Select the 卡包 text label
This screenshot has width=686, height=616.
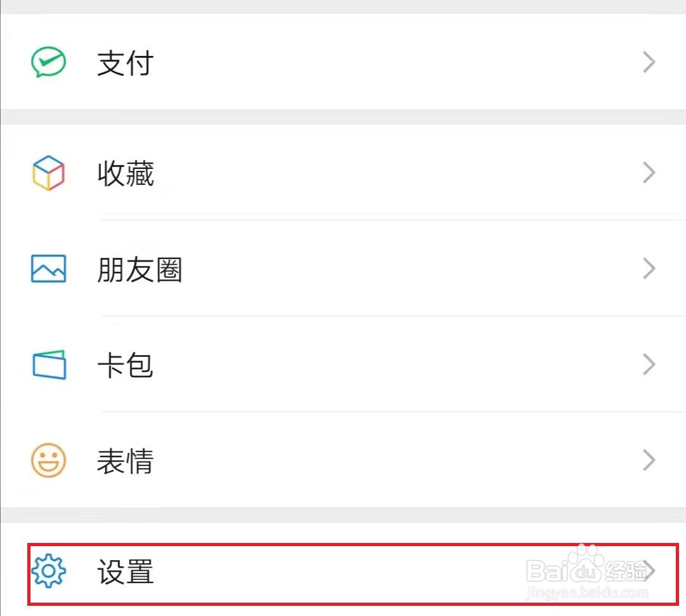click(125, 366)
